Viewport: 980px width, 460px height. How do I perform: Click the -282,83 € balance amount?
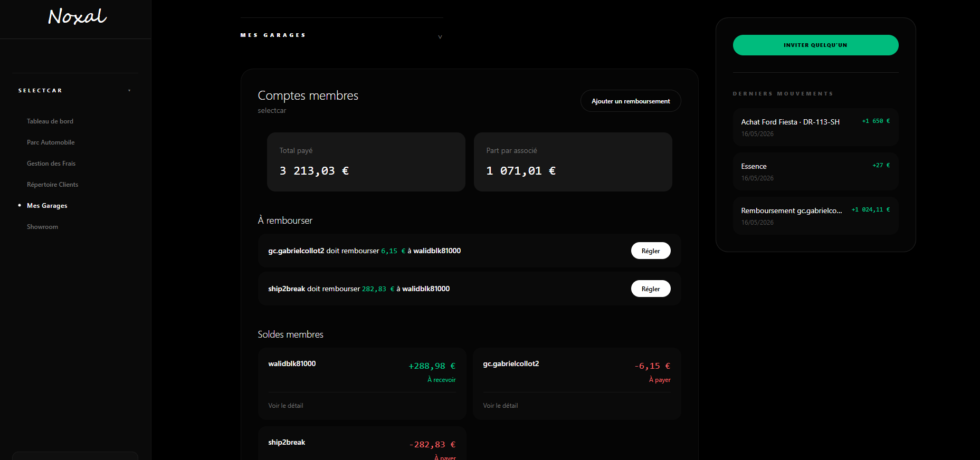click(432, 445)
